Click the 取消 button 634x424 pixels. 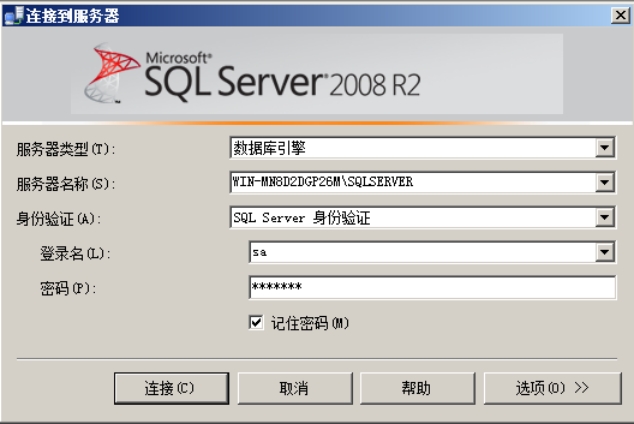click(292, 388)
